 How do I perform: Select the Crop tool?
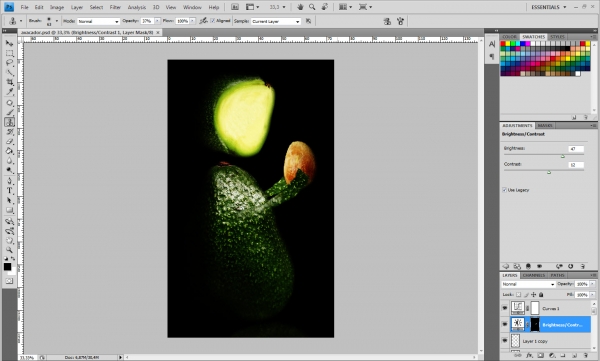(x=9, y=82)
